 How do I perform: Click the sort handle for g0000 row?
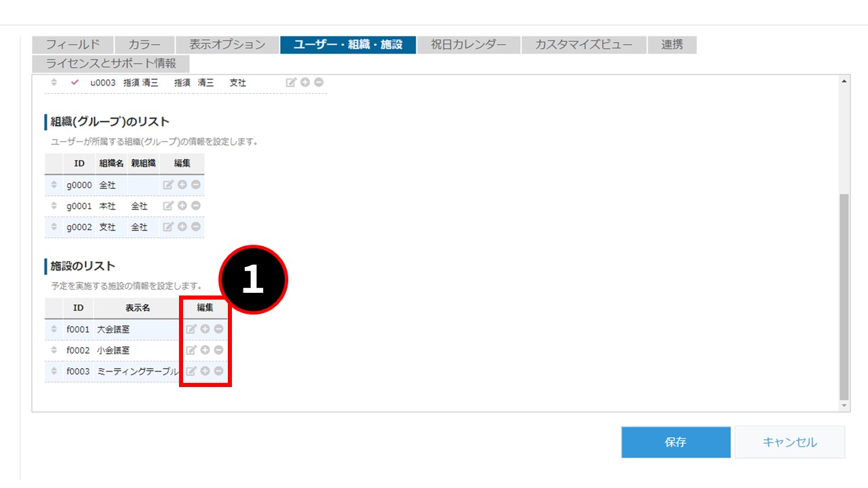click(x=54, y=185)
